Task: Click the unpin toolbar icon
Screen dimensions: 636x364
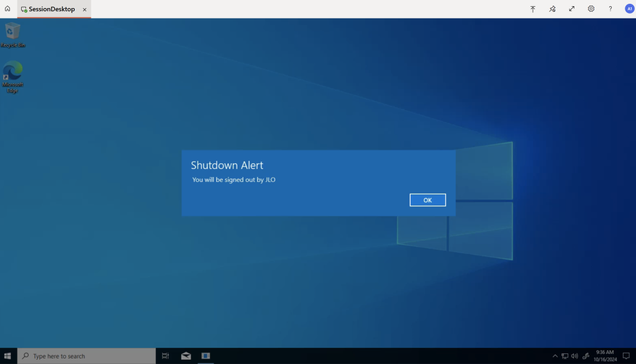Action: pyautogui.click(x=552, y=9)
